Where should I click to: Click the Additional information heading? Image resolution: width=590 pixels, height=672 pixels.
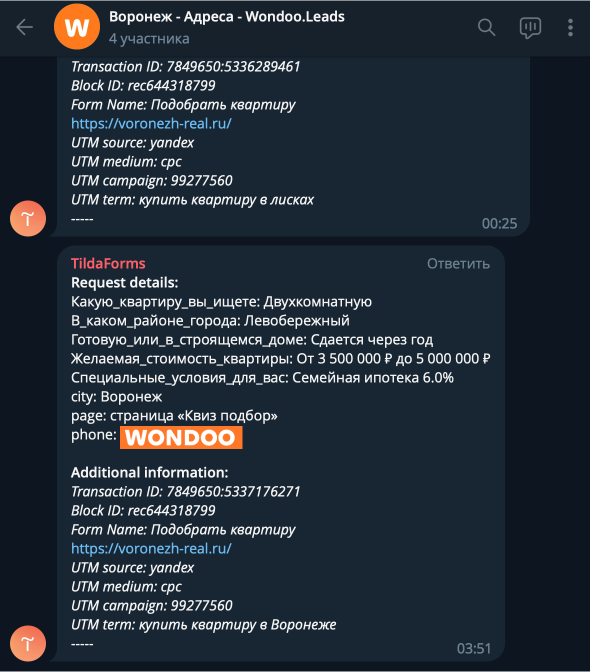click(150, 472)
